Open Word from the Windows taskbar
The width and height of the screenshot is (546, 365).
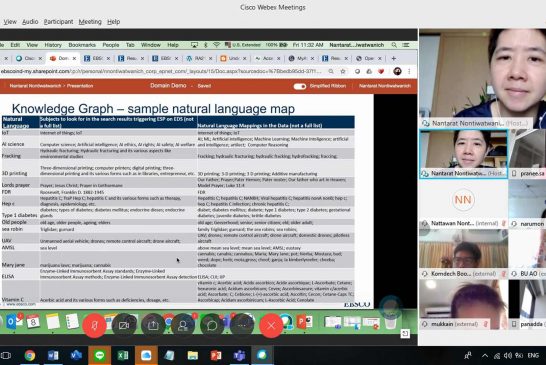[x=53, y=356]
